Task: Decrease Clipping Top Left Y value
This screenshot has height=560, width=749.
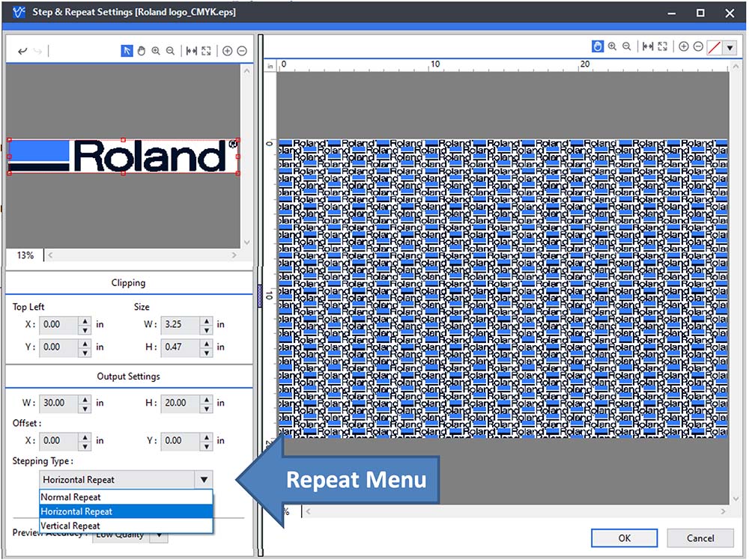Action: click(85, 352)
